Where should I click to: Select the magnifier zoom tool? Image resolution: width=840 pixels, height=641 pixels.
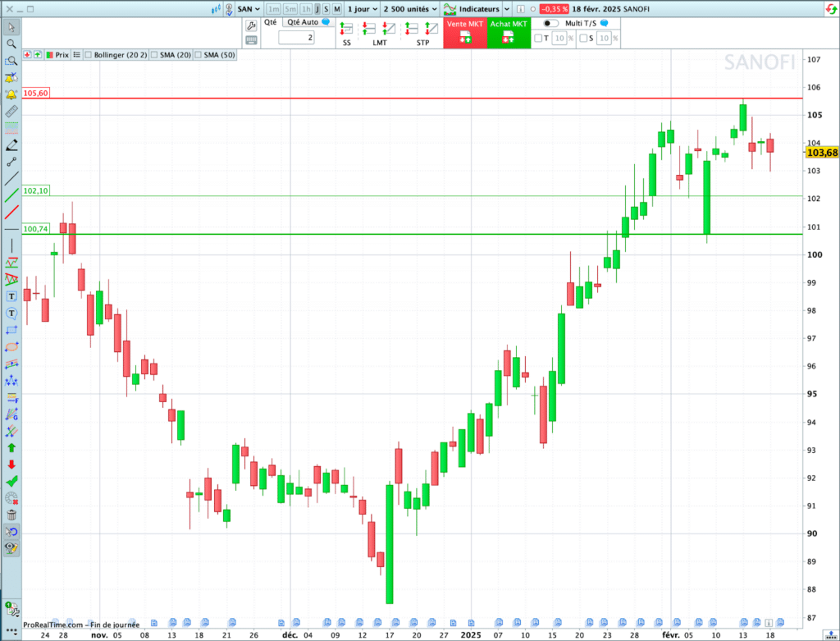[11, 44]
